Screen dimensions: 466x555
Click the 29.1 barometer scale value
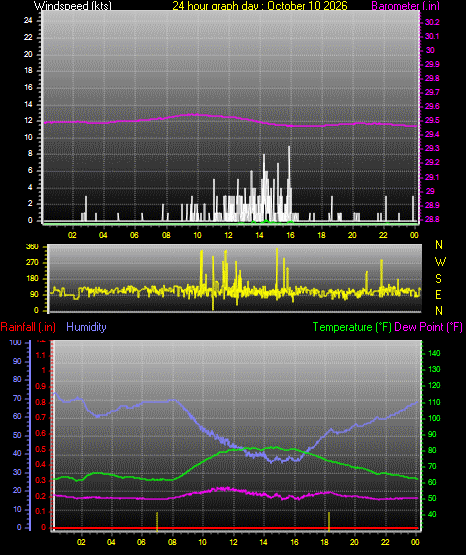pyautogui.click(x=432, y=177)
